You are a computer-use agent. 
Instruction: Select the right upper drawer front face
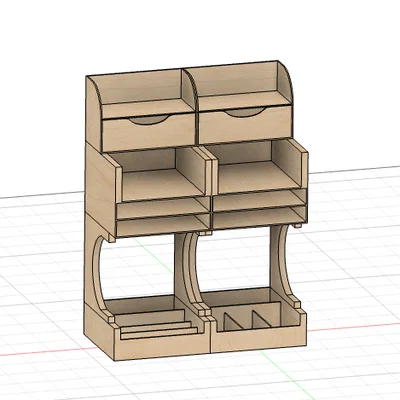coord(245,125)
